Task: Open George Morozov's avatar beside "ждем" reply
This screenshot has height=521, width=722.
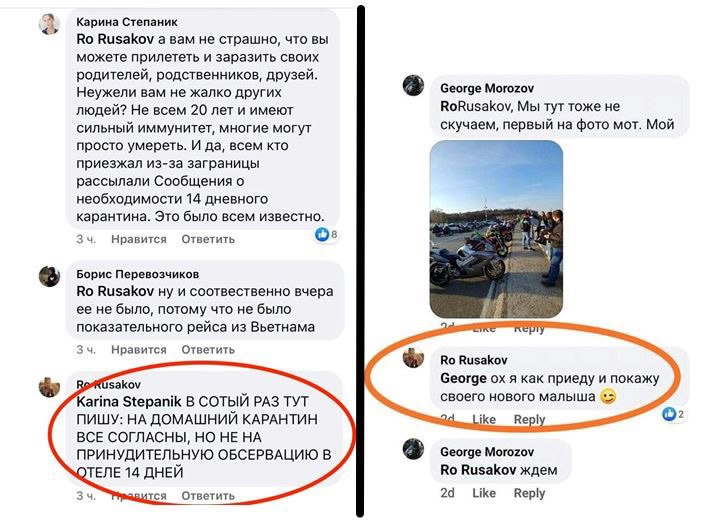Action: point(413,449)
